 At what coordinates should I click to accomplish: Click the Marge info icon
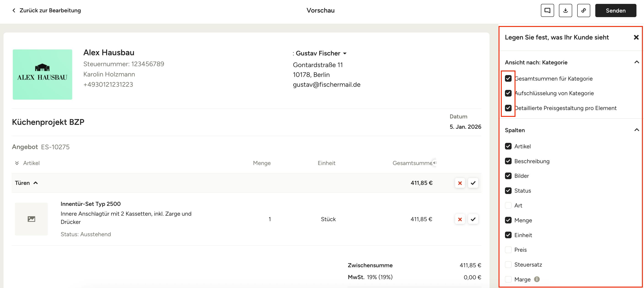(x=537, y=279)
